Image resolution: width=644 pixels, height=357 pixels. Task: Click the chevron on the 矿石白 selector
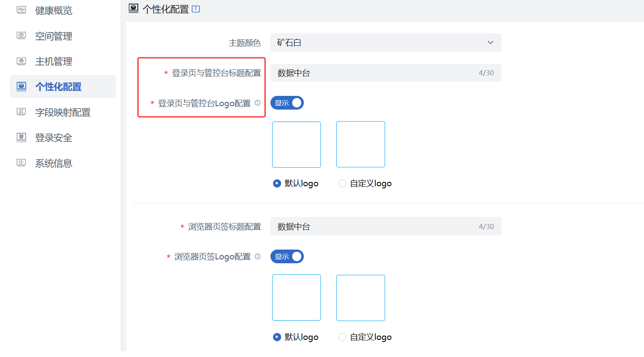click(x=490, y=42)
